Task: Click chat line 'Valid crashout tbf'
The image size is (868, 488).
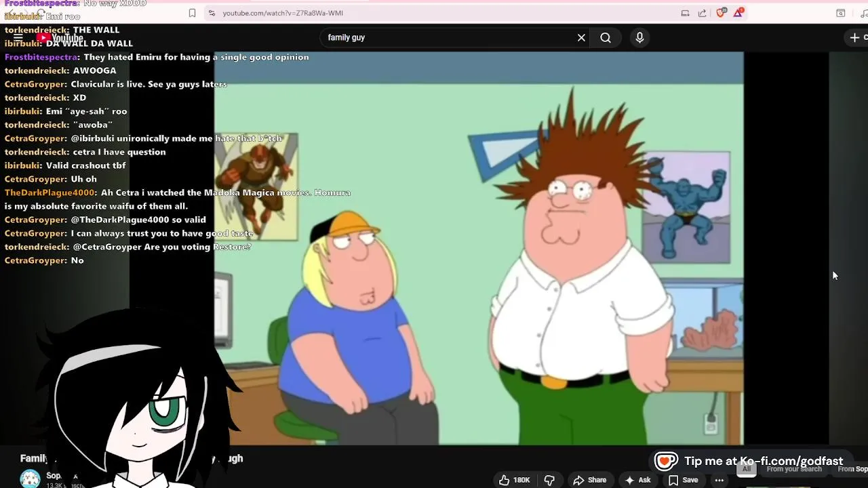Action: 85,165
